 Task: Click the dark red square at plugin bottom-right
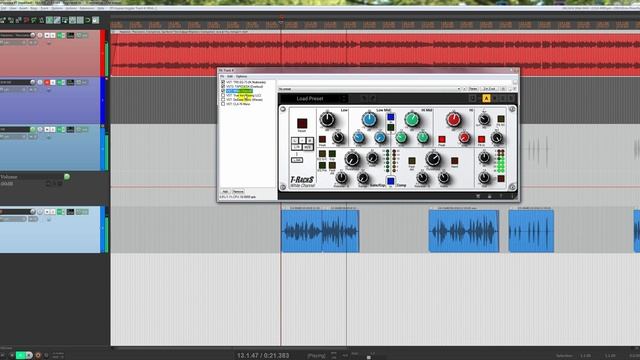[501, 178]
